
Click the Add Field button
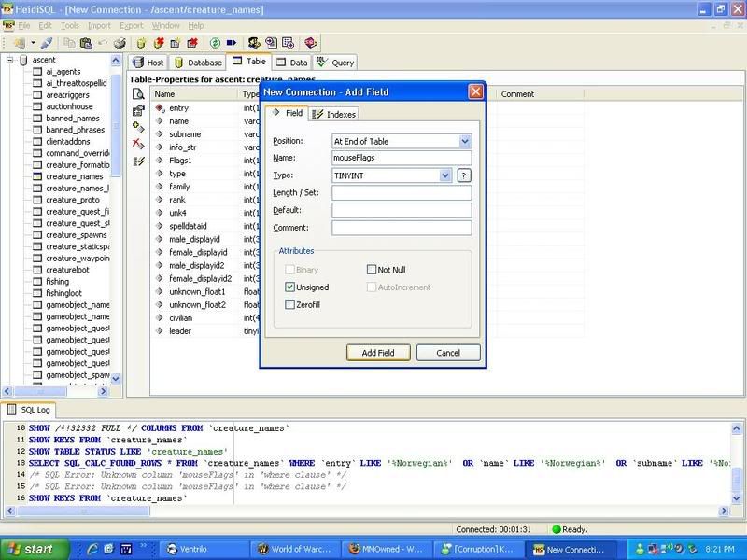pyautogui.click(x=378, y=353)
